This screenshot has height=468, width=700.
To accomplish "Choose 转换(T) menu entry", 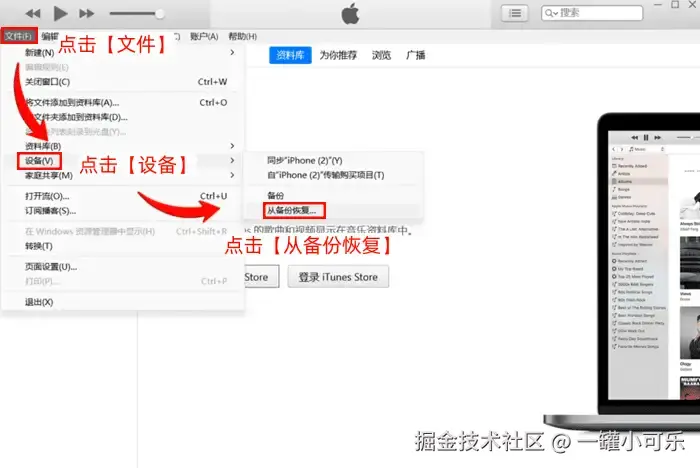I will point(123,246).
